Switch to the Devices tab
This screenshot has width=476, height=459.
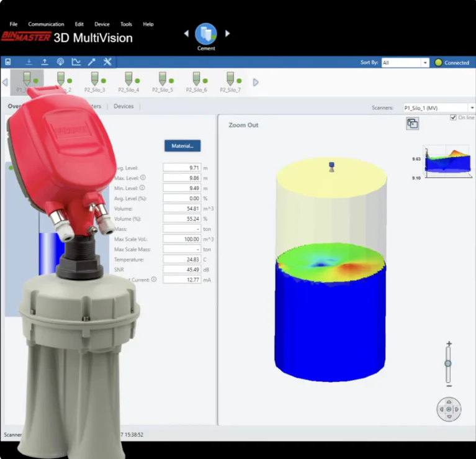[123, 106]
